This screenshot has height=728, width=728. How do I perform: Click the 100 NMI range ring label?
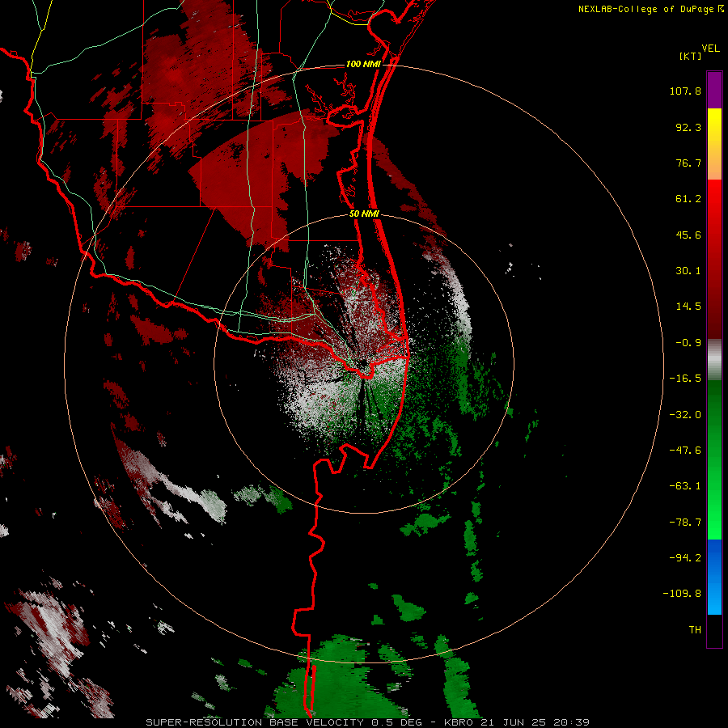[363, 64]
